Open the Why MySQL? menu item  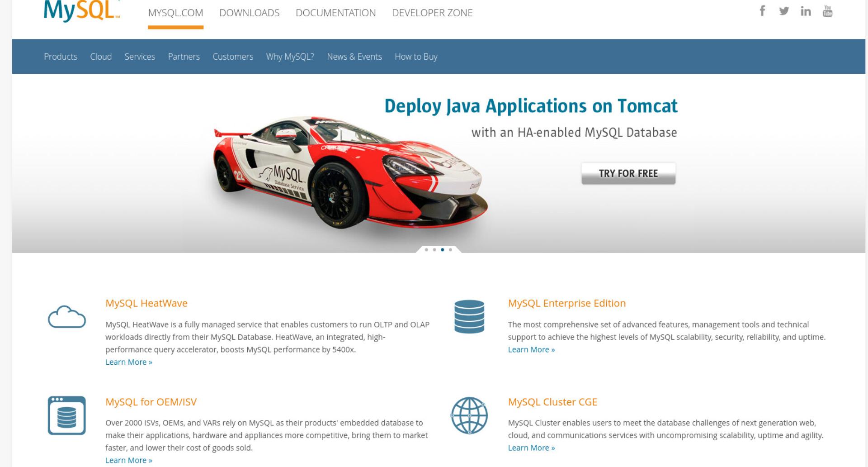tap(290, 57)
